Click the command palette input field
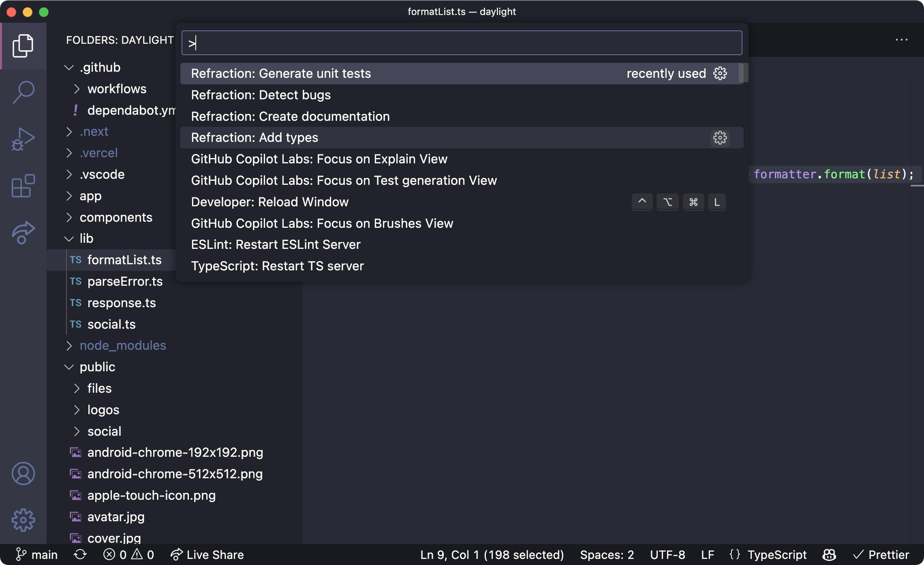 462,43
